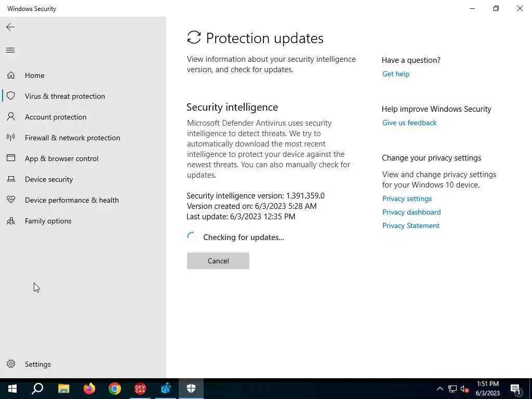The width and height of the screenshot is (532, 399).
Task: Click the Device security laptop icon
Action: (x=11, y=179)
